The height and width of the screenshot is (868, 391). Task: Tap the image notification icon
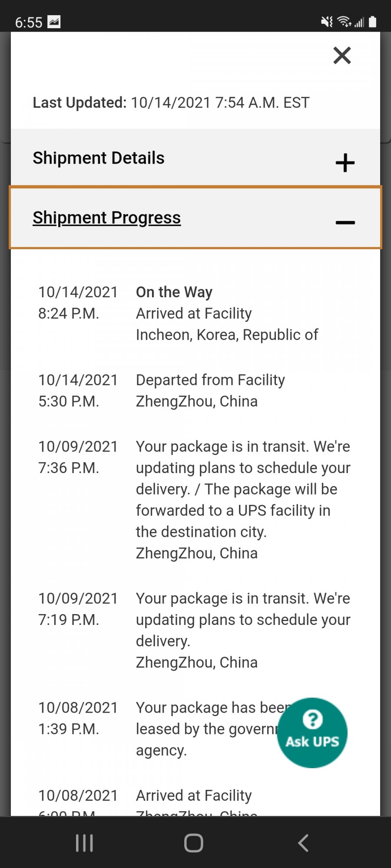click(x=54, y=22)
